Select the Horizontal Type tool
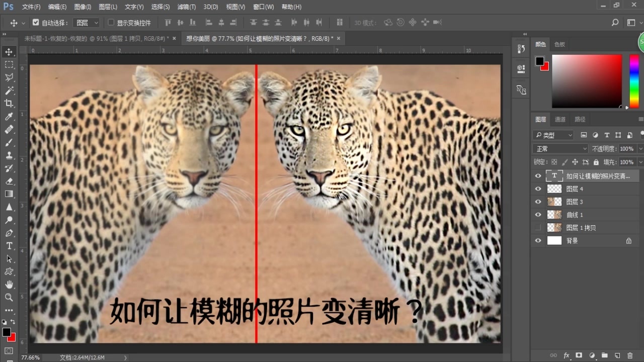This screenshot has height=362, width=644. click(9, 246)
